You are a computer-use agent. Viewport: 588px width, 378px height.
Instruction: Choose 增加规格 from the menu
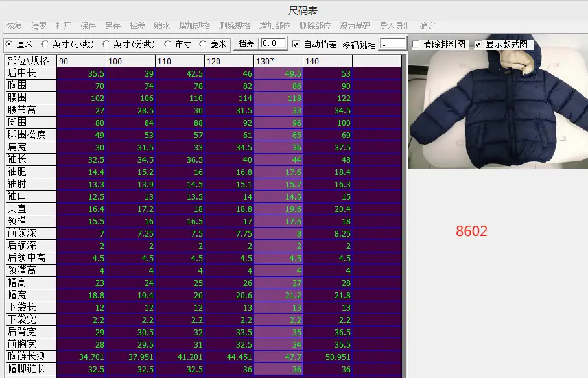tap(194, 26)
